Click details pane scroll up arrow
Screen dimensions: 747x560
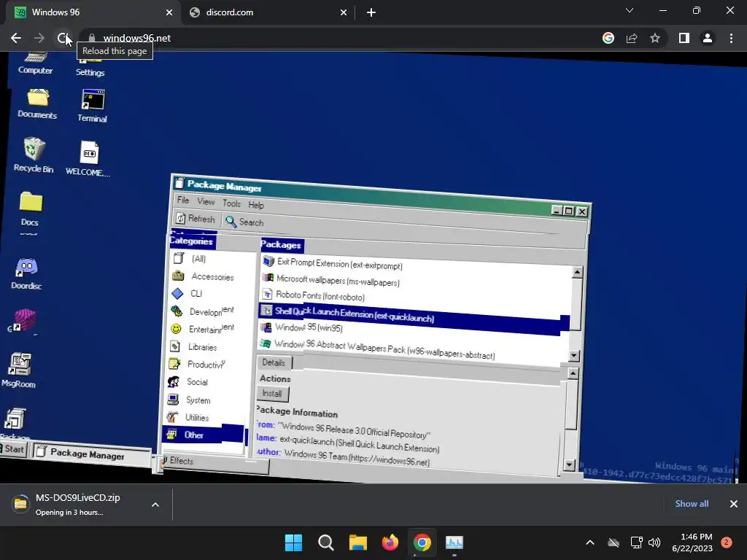(573, 373)
